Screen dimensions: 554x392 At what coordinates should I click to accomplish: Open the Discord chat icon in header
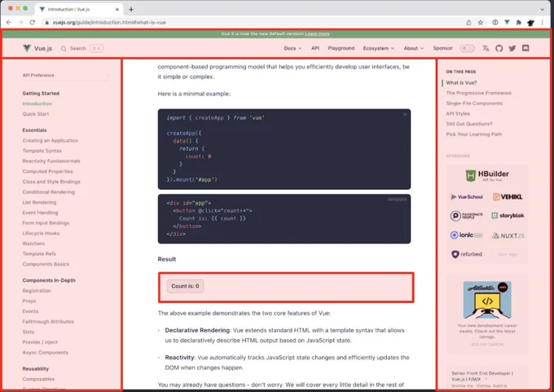click(525, 48)
